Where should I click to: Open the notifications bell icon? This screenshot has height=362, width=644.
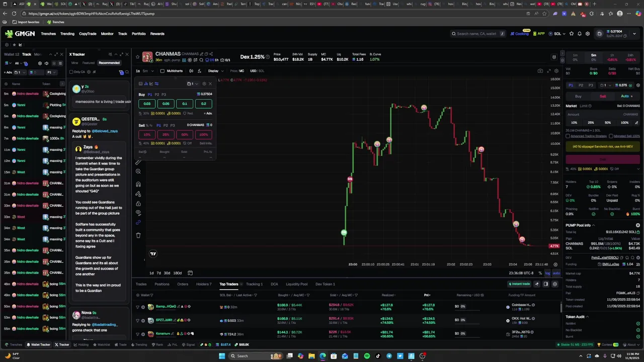tap(580, 34)
